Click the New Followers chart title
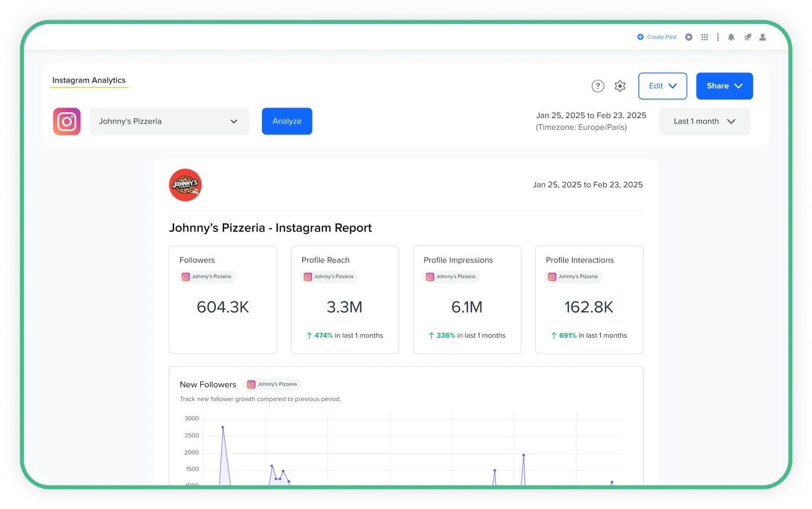The height and width of the screenshot is (509, 812). 208,385
